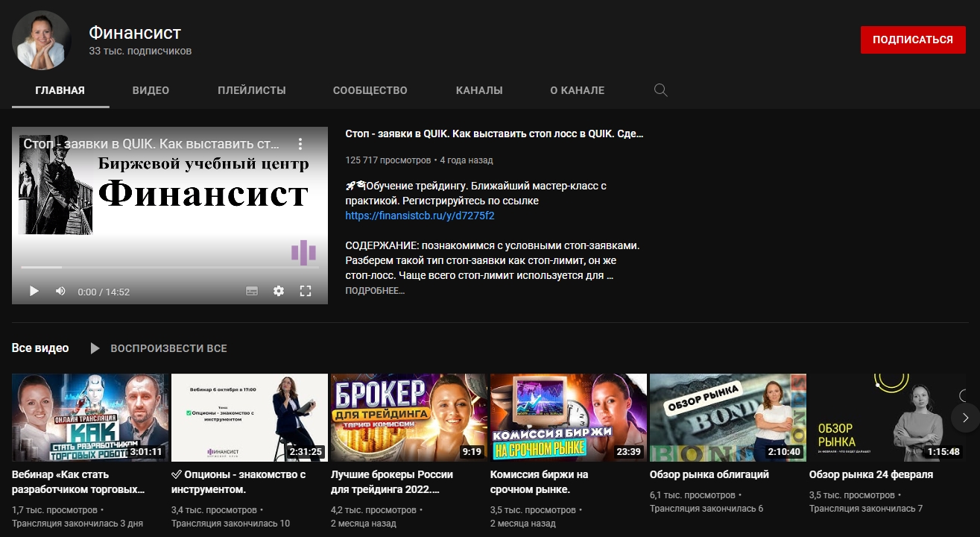Open Комиссия биржи video thumbnail
Screen dimensions: 980x537
tap(569, 418)
